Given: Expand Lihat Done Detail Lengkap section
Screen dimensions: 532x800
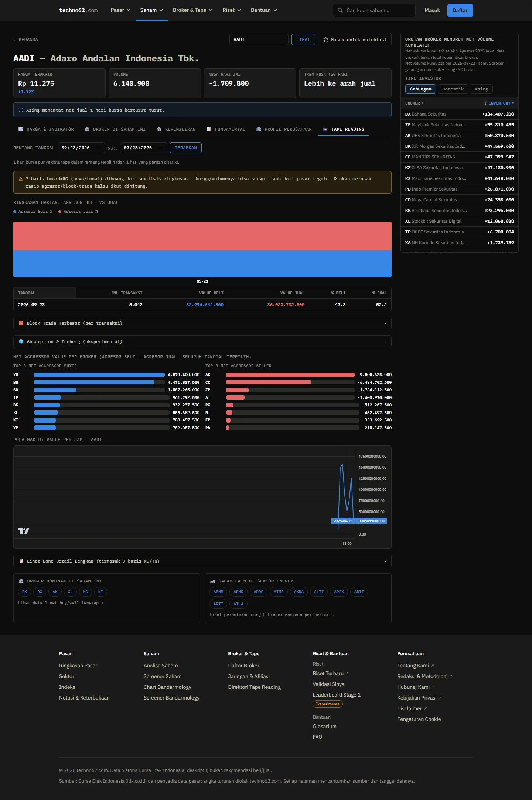Looking at the screenshot, I should [x=202, y=561].
